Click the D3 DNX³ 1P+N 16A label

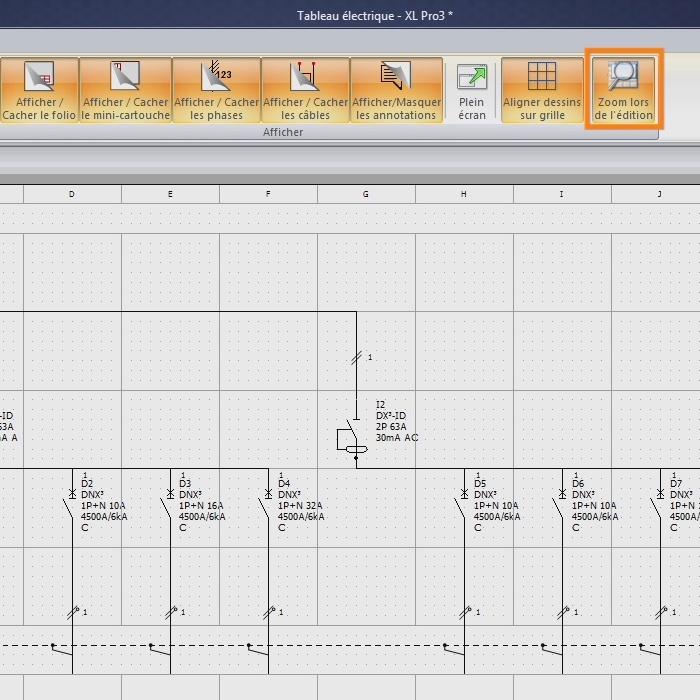point(202,505)
